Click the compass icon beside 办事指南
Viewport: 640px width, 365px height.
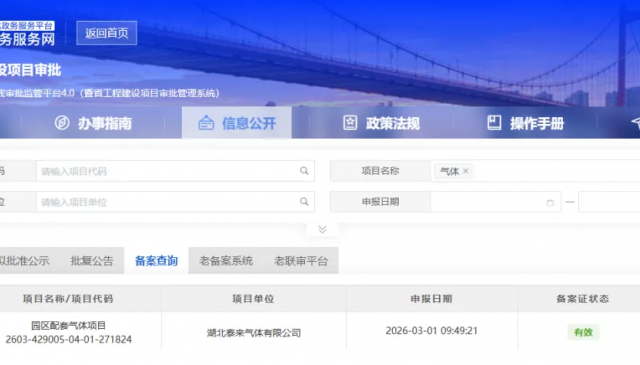62,123
